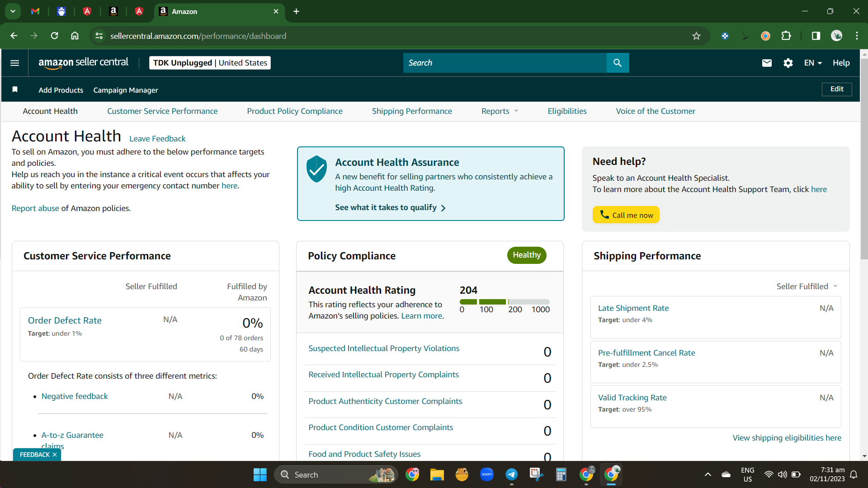This screenshot has height=488, width=868.
Task: Click Add Products in the bookmark bar
Action: click(61, 90)
